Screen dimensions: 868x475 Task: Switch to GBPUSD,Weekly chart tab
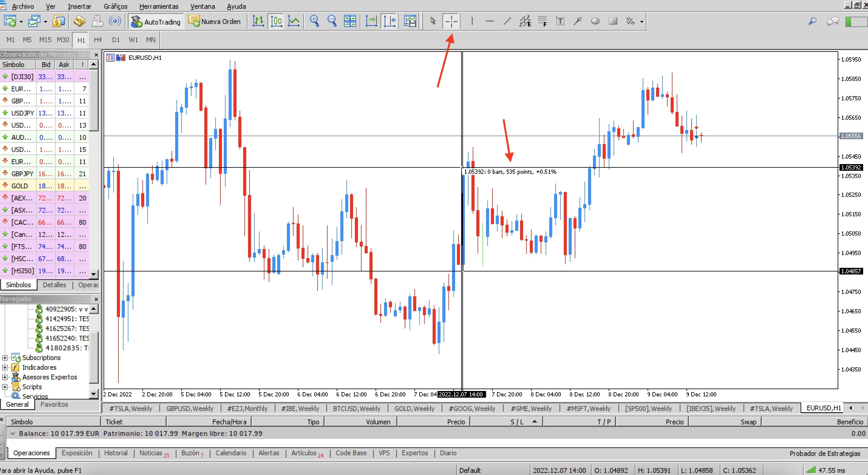[190, 408]
